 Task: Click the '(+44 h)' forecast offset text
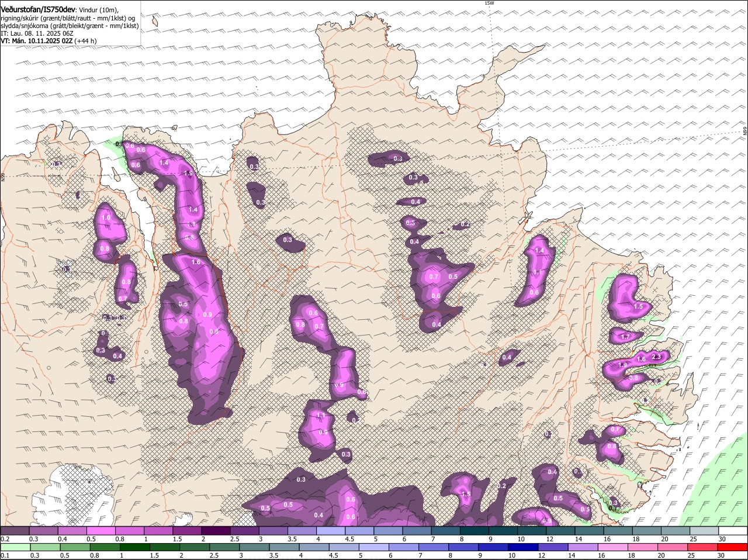coord(86,41)
